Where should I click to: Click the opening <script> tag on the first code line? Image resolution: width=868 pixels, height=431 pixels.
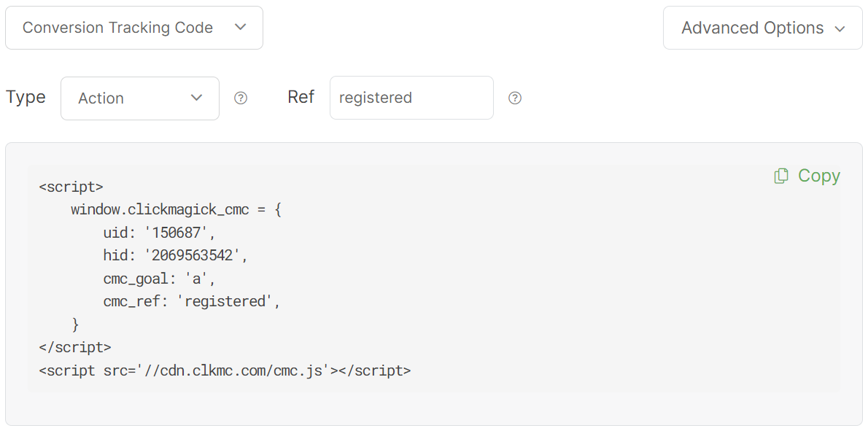click(x=71, y=187)
